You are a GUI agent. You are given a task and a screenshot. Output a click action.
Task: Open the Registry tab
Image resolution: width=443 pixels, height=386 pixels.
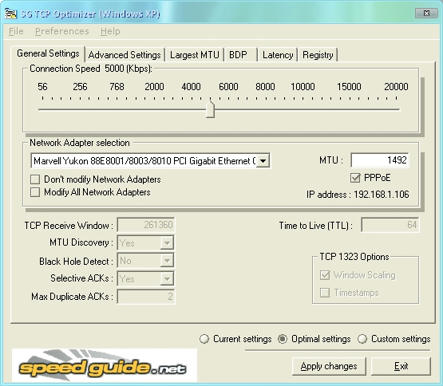[318, 55]
